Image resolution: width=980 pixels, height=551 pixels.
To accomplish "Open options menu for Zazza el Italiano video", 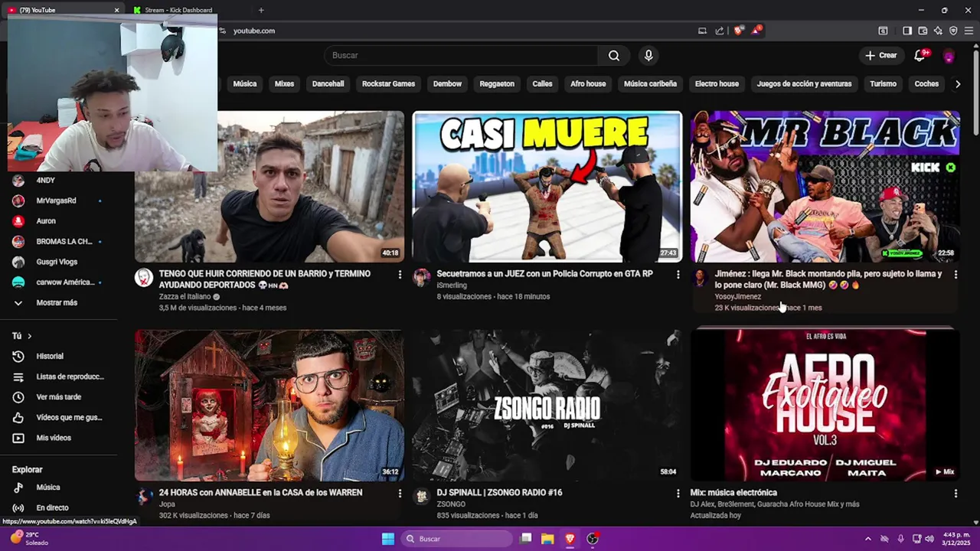I will (x=400, y=274).
